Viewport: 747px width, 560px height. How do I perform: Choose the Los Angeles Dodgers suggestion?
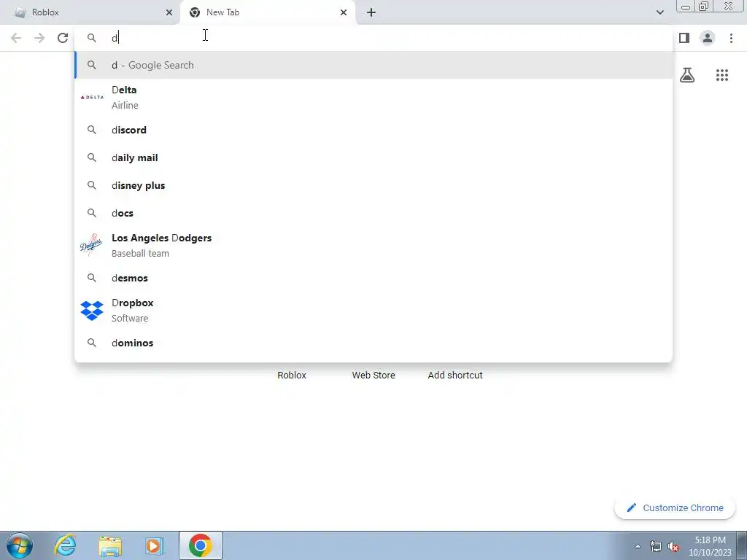click(373, 245)
